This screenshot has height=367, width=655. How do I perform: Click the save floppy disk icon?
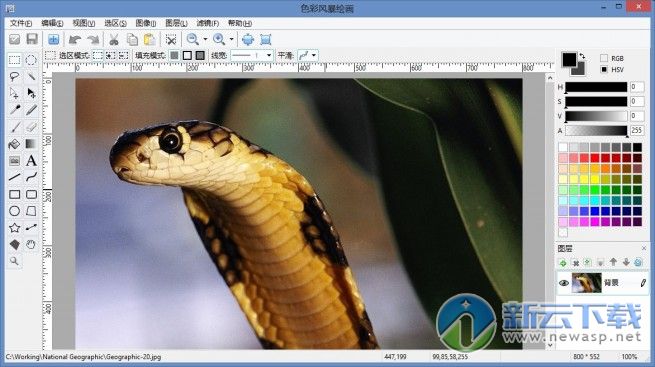32,39
